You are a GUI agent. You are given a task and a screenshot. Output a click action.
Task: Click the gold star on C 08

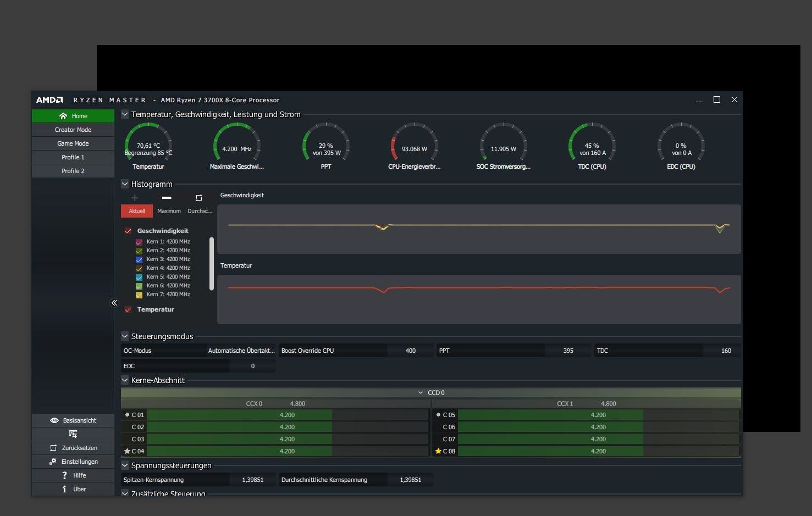[438, 451]
